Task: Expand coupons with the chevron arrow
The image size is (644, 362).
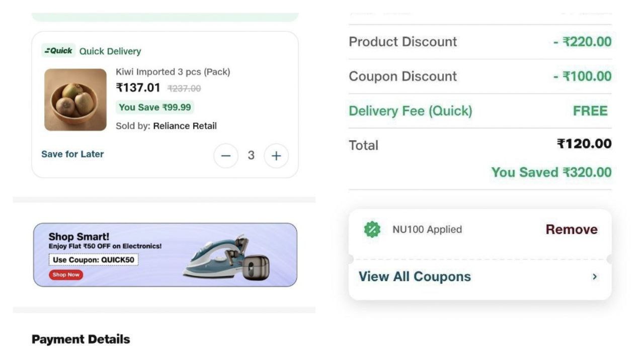Action: click(595, 277)
